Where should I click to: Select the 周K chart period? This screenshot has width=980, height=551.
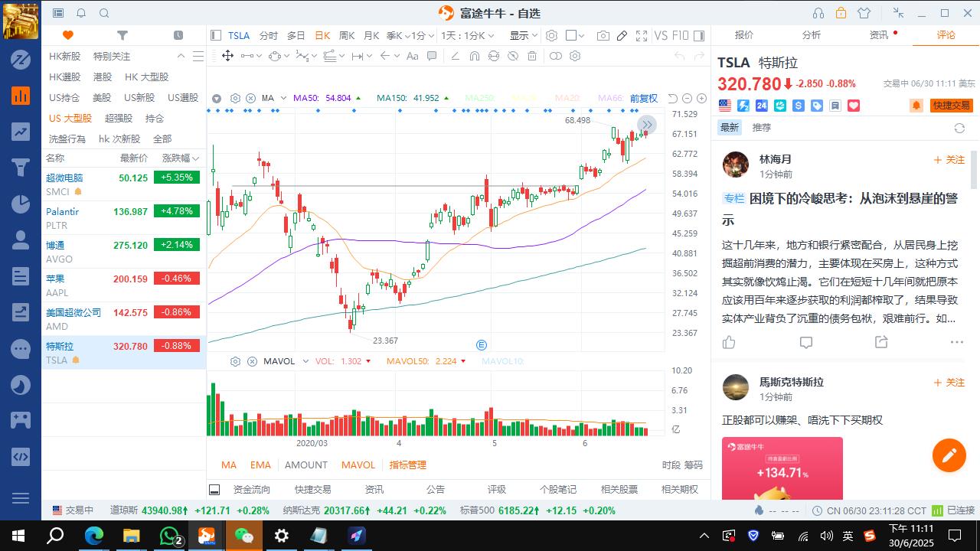(347, 35)
